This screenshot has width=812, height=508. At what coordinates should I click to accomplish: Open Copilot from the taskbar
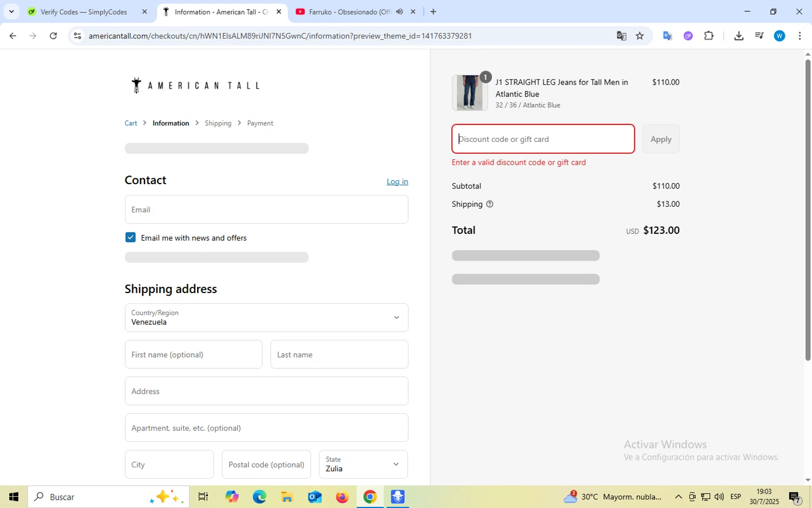tap(232, 497)
